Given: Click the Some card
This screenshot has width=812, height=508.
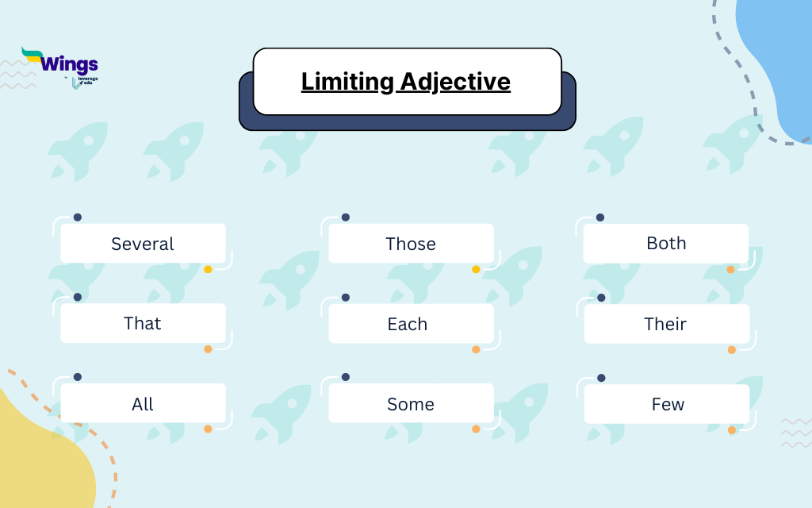Looking at the screenshot, I should 411,404.
